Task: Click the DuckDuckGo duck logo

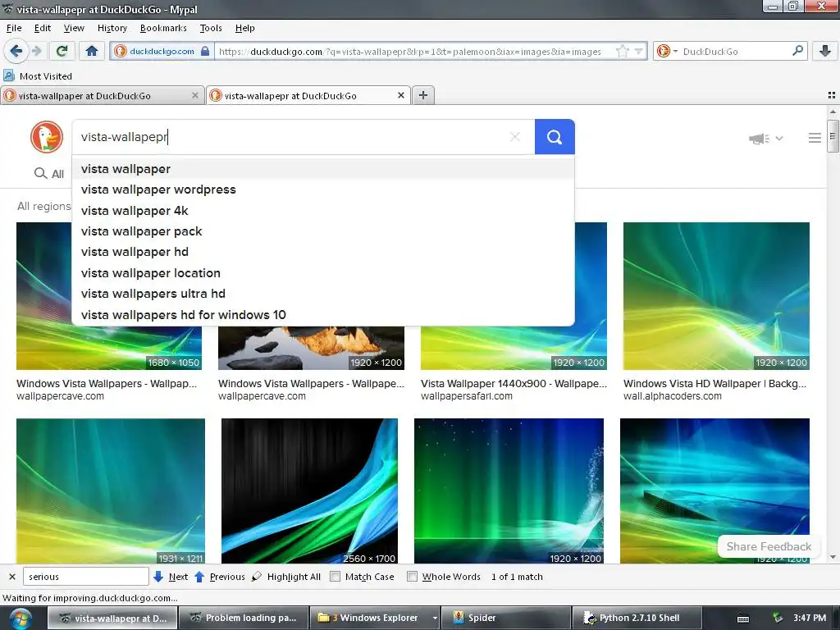Action: click(47, 137)
